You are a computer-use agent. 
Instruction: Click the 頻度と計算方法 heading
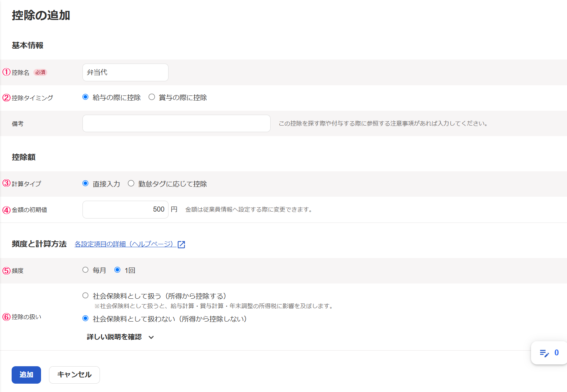[39, 244]
